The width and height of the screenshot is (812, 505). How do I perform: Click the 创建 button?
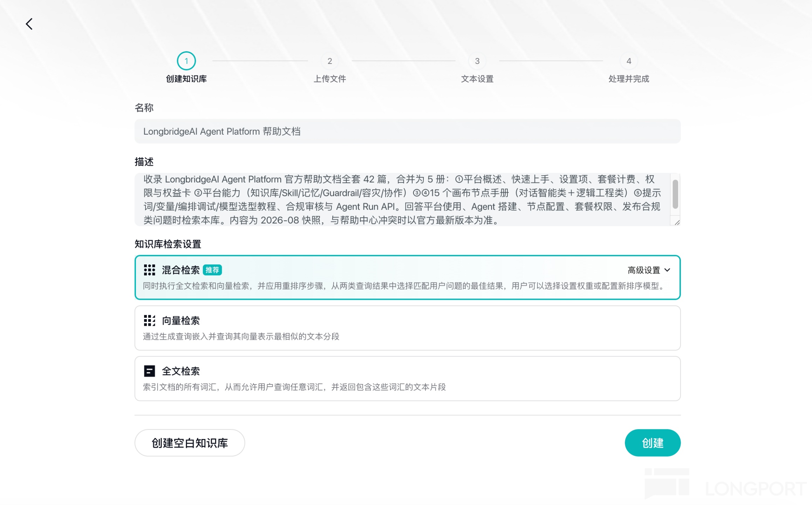tap(652, 443)
